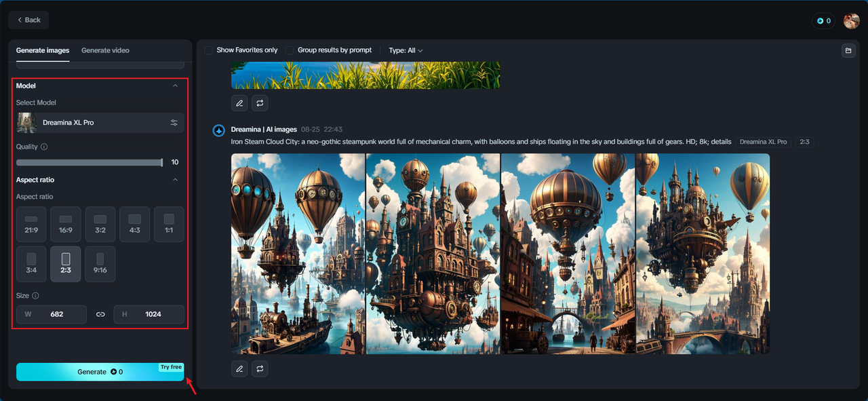868x401 pixels.
Task: Toggle the Show Favorites only checkbox
Action: click(209, 50)
